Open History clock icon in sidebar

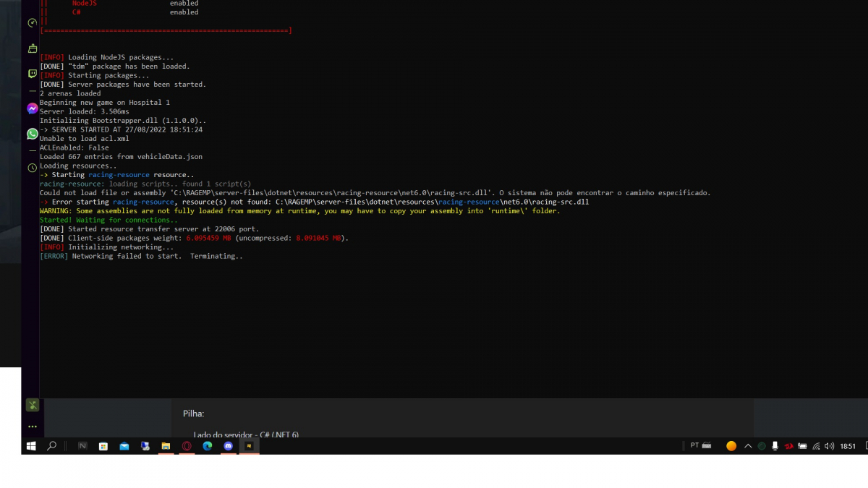tap(32, 168)
